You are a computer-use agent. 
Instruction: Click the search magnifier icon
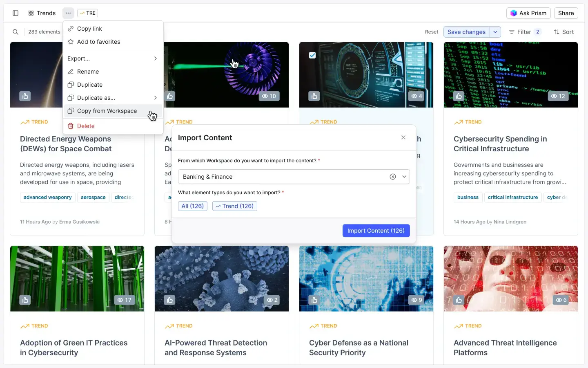[x=16, y=32]
